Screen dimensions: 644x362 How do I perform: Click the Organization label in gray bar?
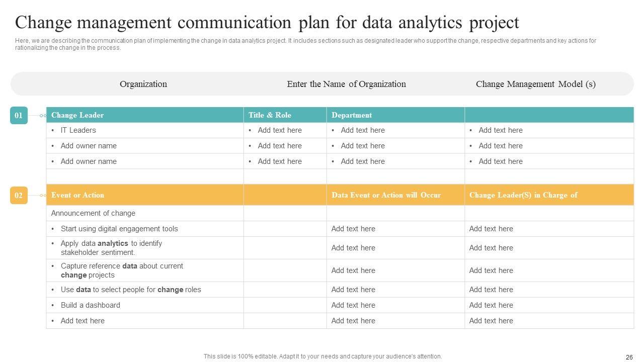pyautogui.click(x=143, y=84)
